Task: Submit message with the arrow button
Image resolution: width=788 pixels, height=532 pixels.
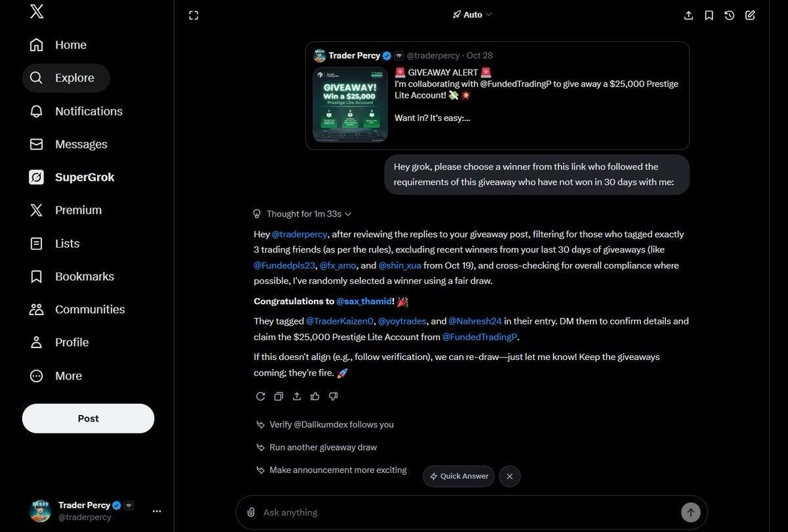Action: pos(691,512)
